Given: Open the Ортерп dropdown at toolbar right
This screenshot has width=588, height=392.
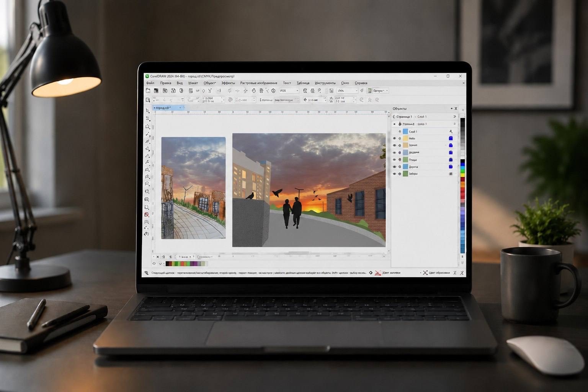Looking at the screenshot, I should pos(387,91).
